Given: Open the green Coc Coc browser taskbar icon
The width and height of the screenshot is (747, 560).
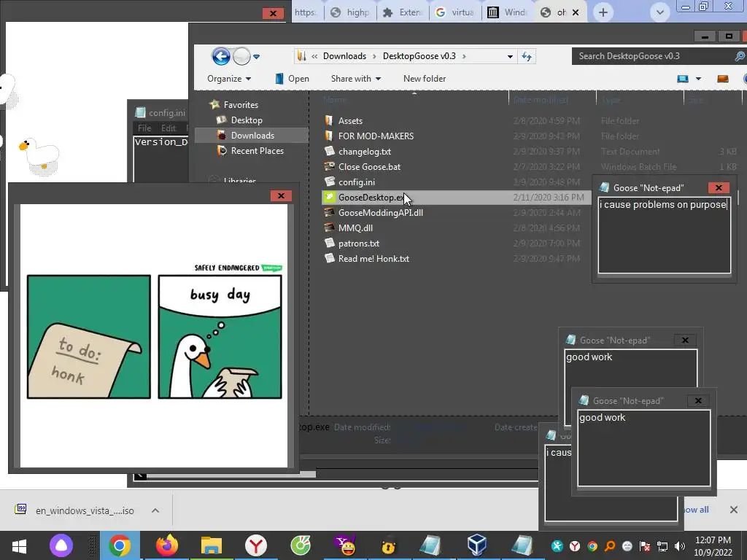Looking at the screenshot, I should click(x=301, y=545).
